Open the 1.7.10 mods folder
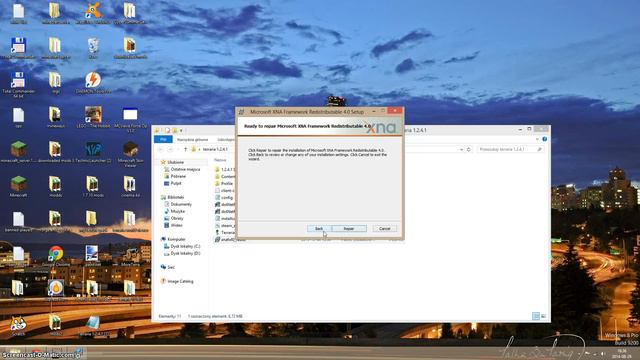Image resolution: width=640 pixels, height=360 pixels. [x=92, y=187]
